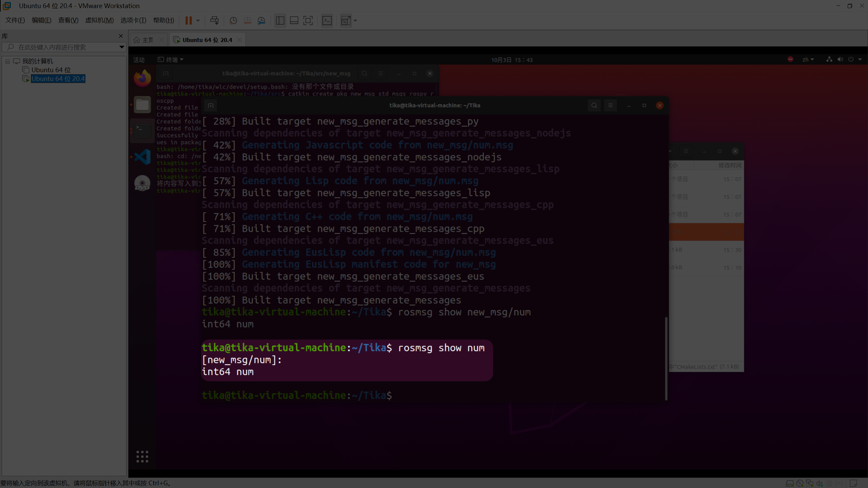Select the Ubuntu 64 位 tree item
This screenshot has height=488, width=868.
51,70
